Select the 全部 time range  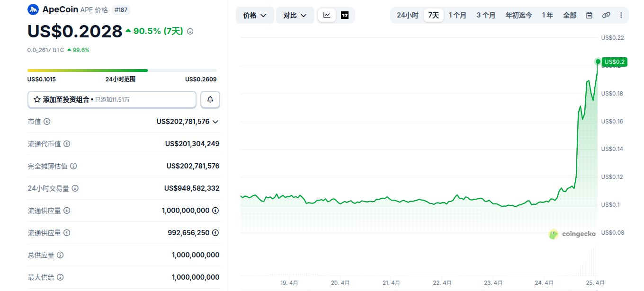click(570, 15)
